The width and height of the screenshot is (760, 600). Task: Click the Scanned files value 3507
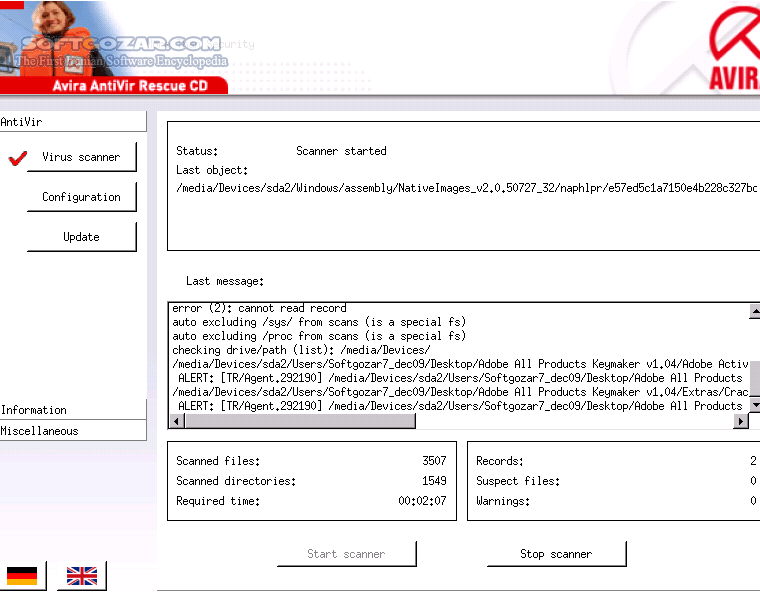tap(434, 461)
